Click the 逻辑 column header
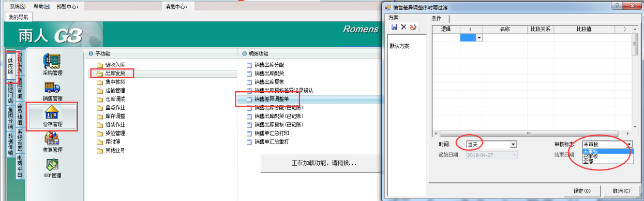 [x=446, y=30]
